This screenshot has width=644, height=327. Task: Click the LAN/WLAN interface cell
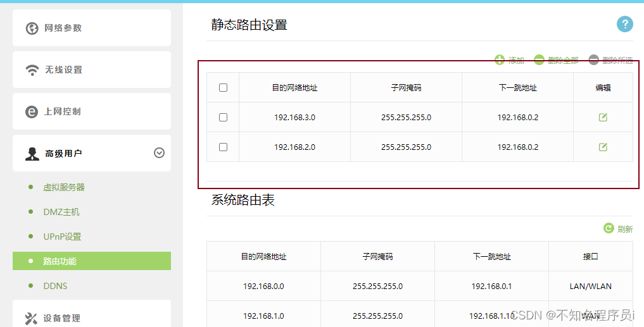pyautogui.click(x=591, y=286)
